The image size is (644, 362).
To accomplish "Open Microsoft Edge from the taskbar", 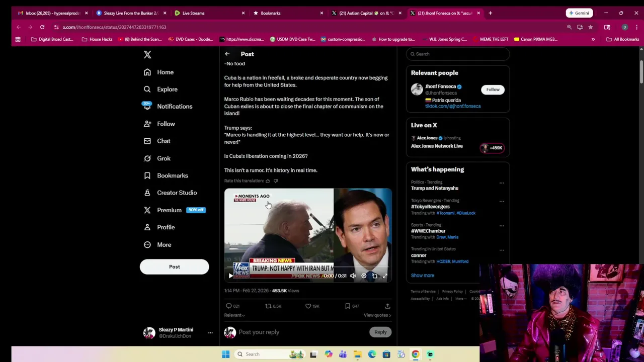I will pyautogui.click(x=372, y=354).
